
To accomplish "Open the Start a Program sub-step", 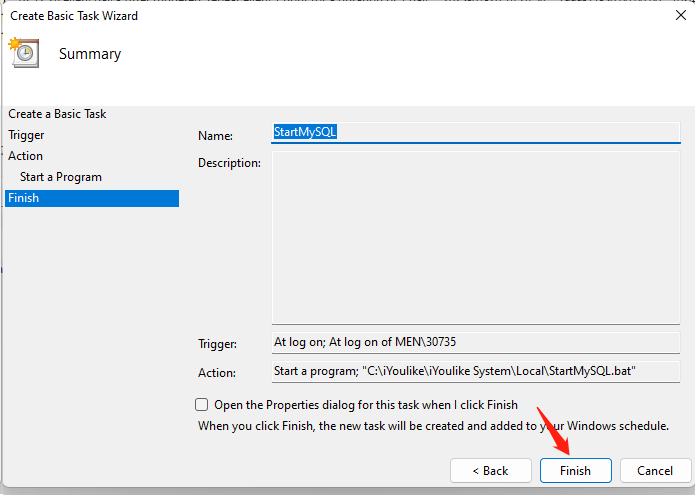I will [x=61, y=177].
